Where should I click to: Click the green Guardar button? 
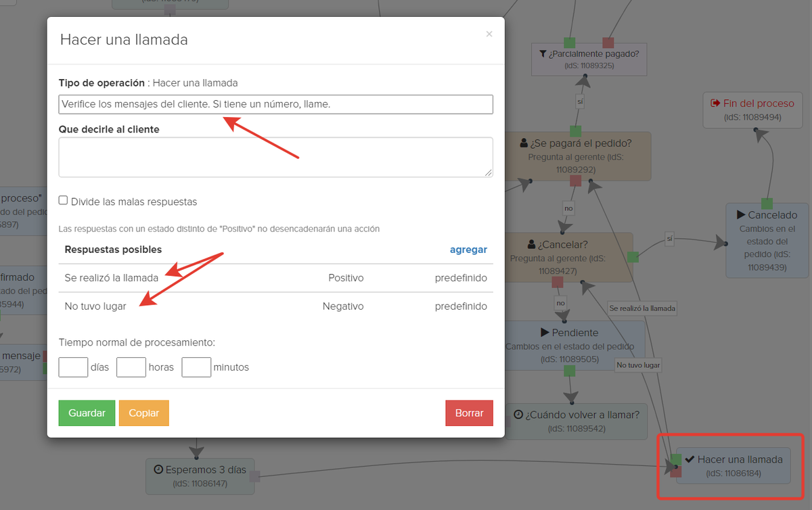point(87,413)
